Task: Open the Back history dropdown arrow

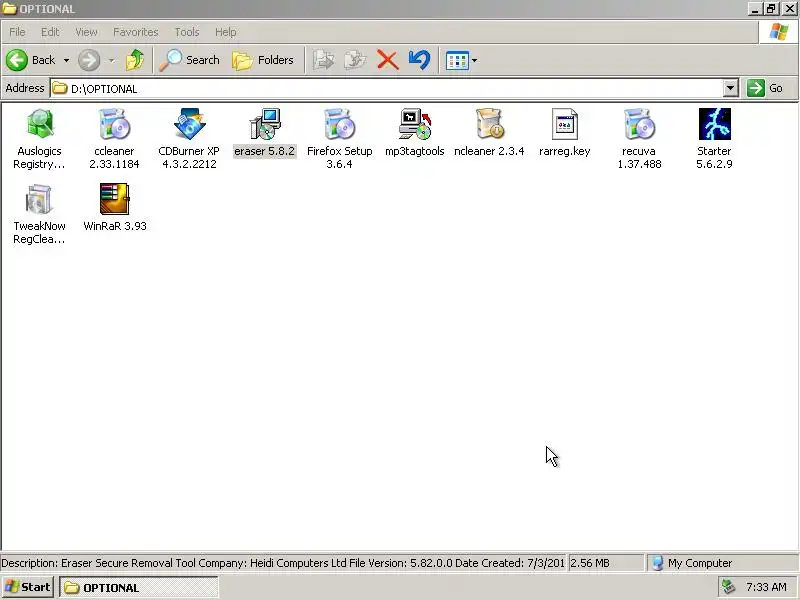Action: (x=66, y=60)
